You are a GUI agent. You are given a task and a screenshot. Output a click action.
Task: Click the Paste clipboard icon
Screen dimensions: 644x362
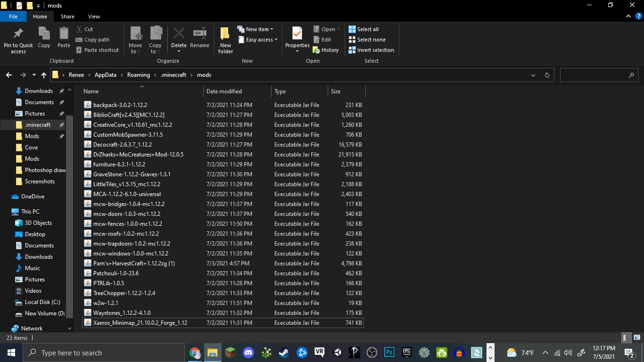(64, 33)
